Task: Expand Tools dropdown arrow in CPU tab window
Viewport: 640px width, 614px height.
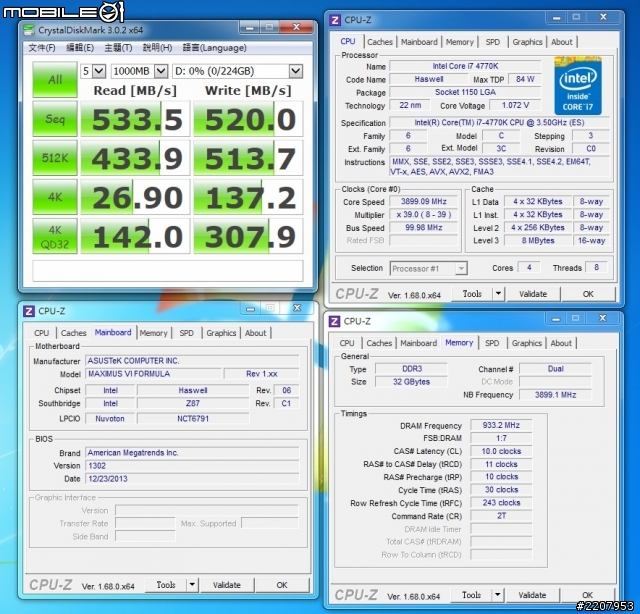Action: pyautogui.click(x=498, y=294)
